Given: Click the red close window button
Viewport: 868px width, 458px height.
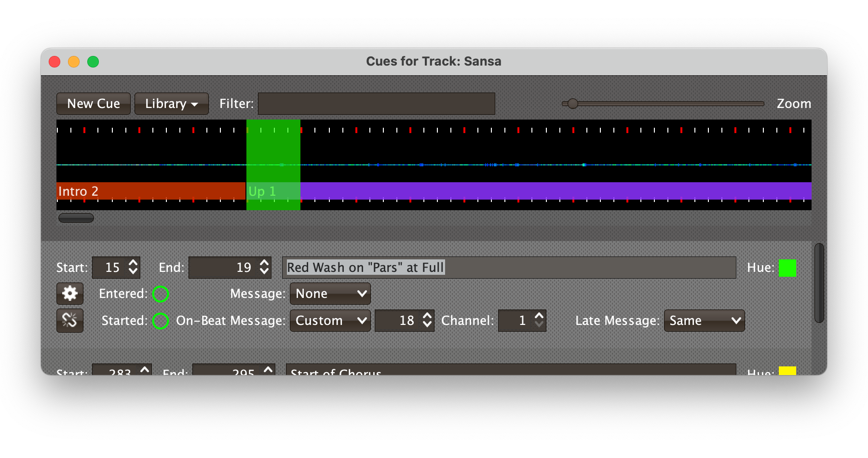Looking at the screenshot, I should click(x=54, y=62).
